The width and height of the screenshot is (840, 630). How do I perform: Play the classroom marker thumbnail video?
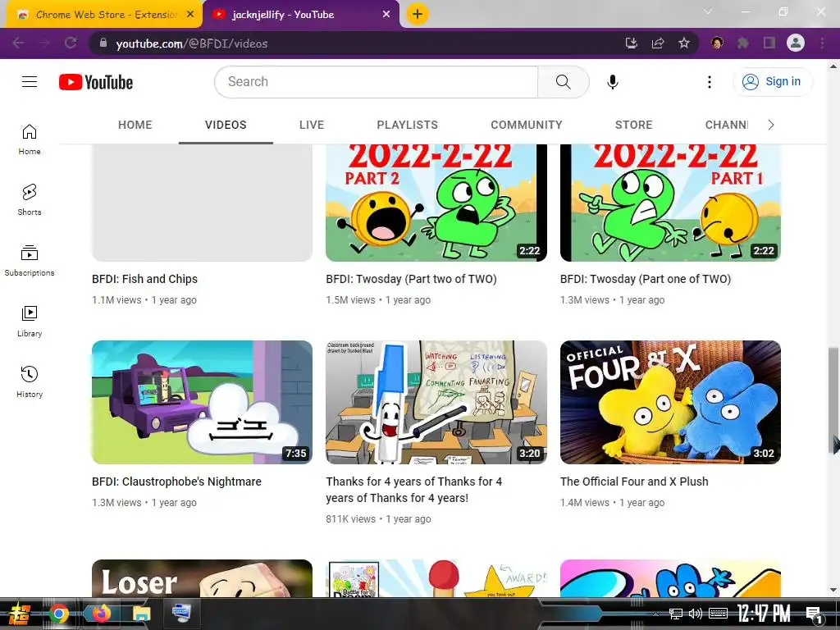(436, 402)
